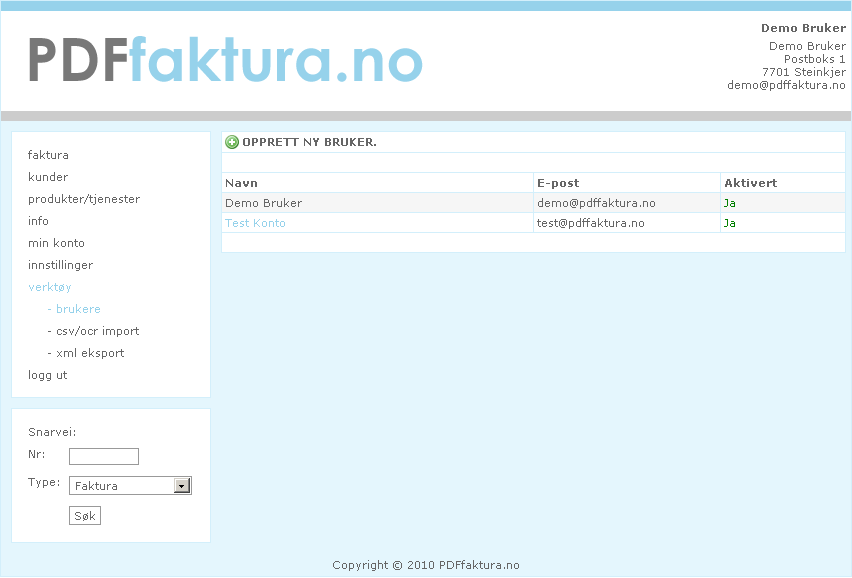Click the Snarvei label
This screenshot has height=578, width=852.
point(52,432)
